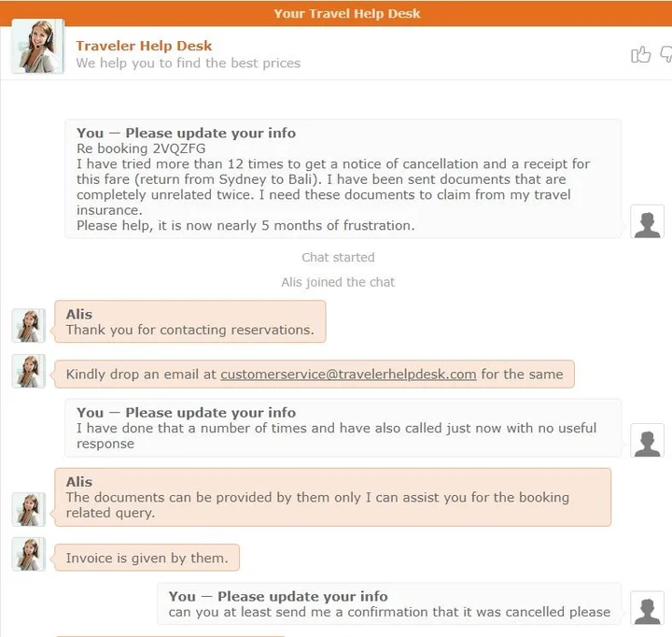Select the 'Thank you for contacting reservations.' bubble
The width and height of the screenshot is (672, 637).
pos(189,321)
